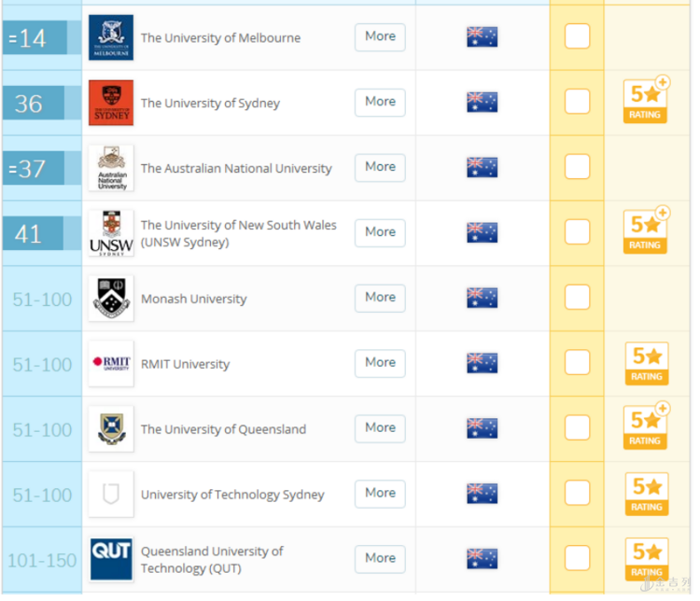
Task: Expand More for The University of Sydney
Action: (380, 102)
